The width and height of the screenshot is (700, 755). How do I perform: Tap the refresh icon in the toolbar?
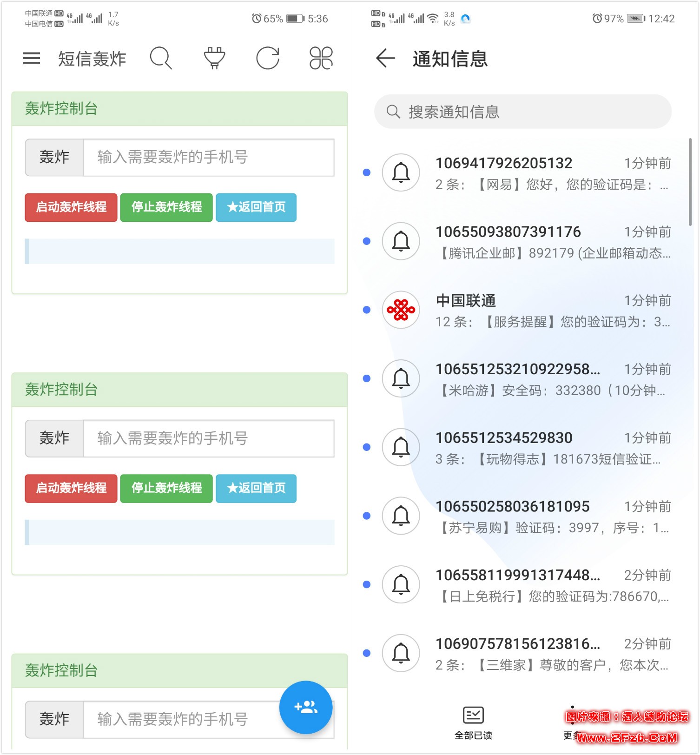tap(268, 58)
